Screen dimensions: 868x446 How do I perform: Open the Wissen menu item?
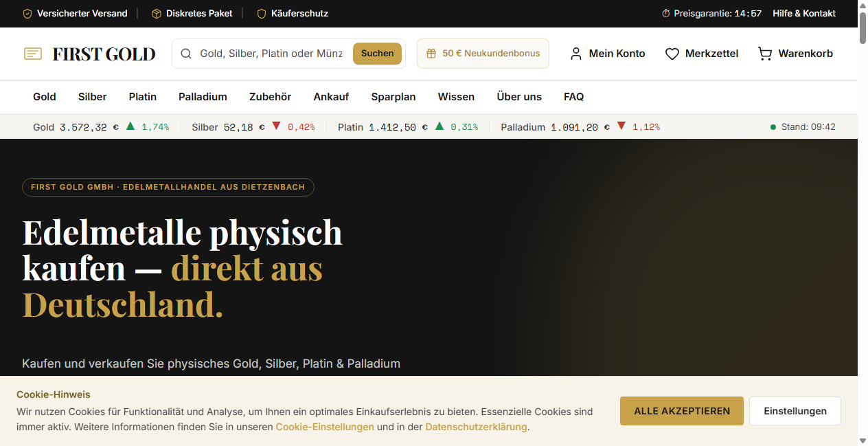[x=456, y=97]
